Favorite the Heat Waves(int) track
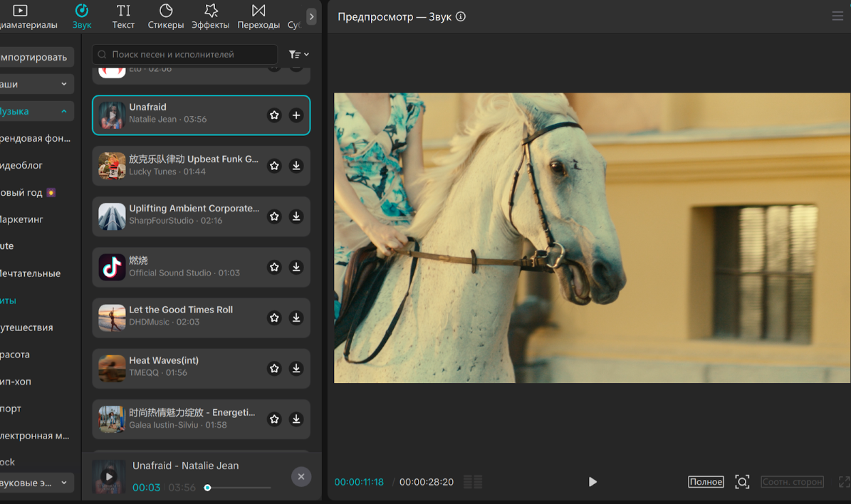Screen dimensions: 851x504 274,369
